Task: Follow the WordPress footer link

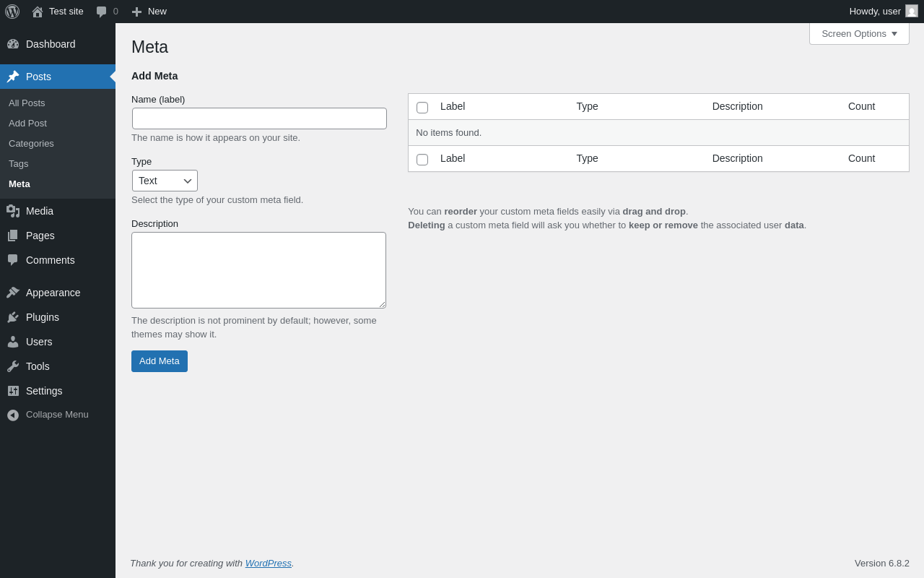Action: point(269,563)
